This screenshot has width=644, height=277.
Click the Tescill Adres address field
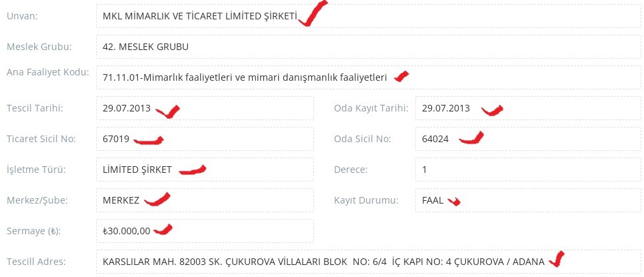point(369,262)
